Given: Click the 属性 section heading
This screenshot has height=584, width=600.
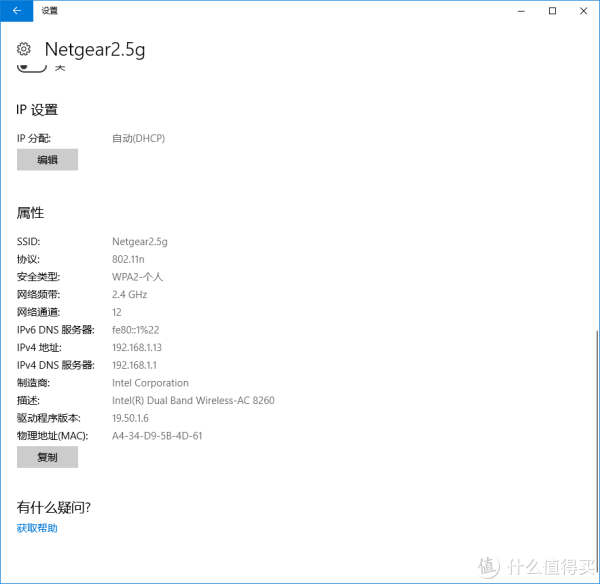Looking at the screenshot, I should click(30, 213).
